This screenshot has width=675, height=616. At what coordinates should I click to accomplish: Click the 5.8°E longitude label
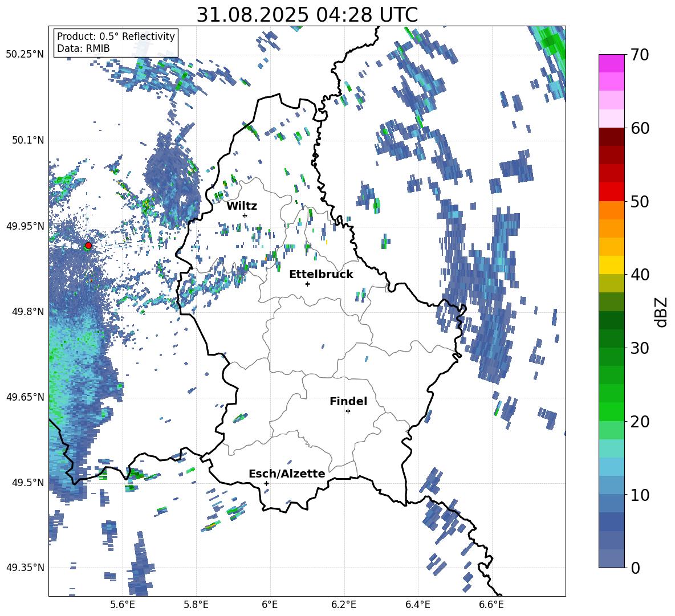coord(196,605)
